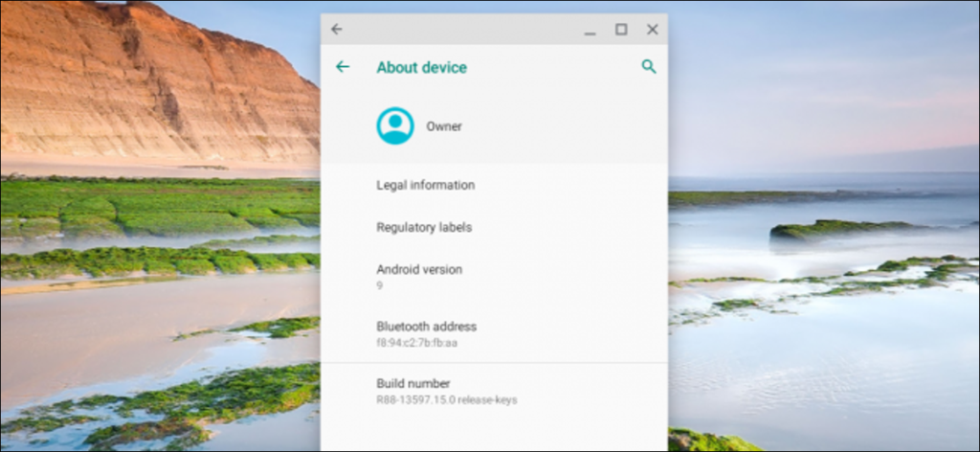Close the About device window
Image resolution: width=980 pixels, height=452 pixels.
coord(653,29)
